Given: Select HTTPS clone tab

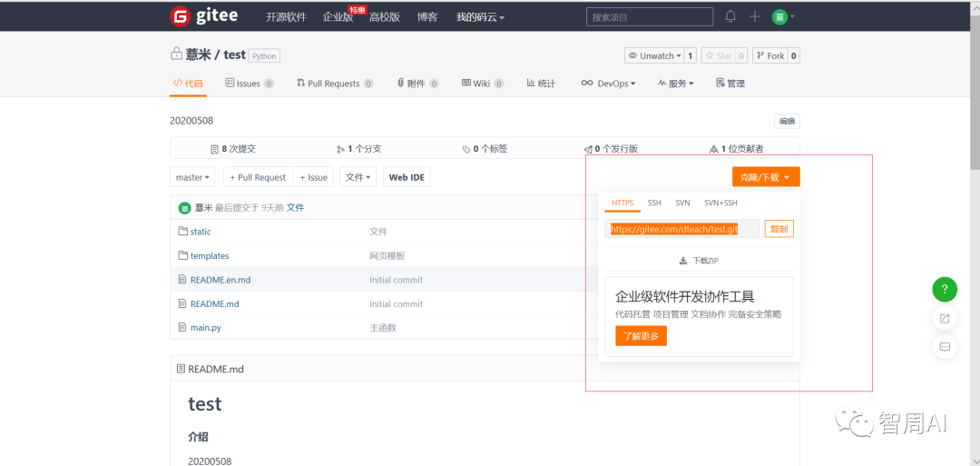Looking at the screenshot, I should (622, 203).
